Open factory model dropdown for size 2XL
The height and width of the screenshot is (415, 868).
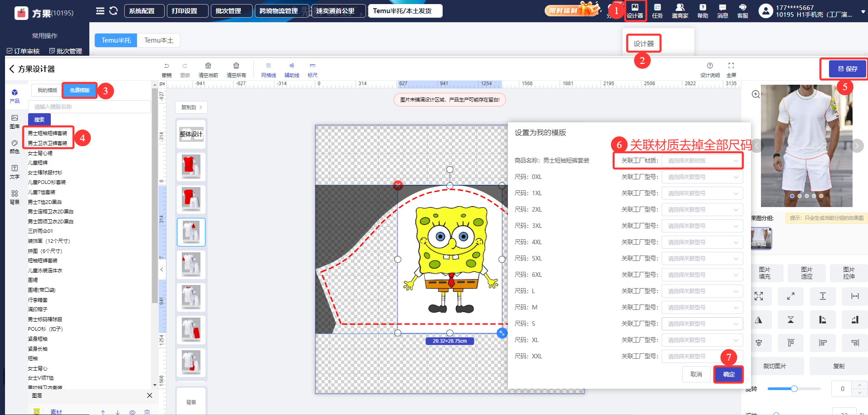(702, 210)
